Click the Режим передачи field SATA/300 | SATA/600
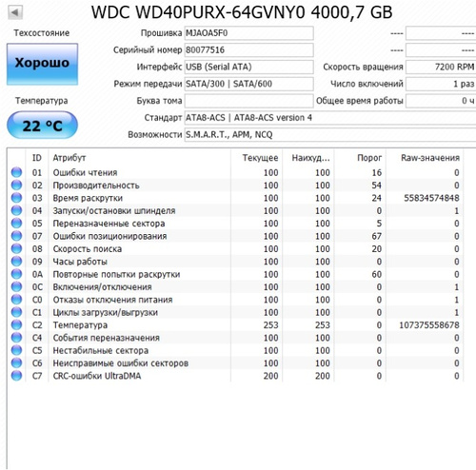Viewport: 476px width, 470px height. (248, 84)
